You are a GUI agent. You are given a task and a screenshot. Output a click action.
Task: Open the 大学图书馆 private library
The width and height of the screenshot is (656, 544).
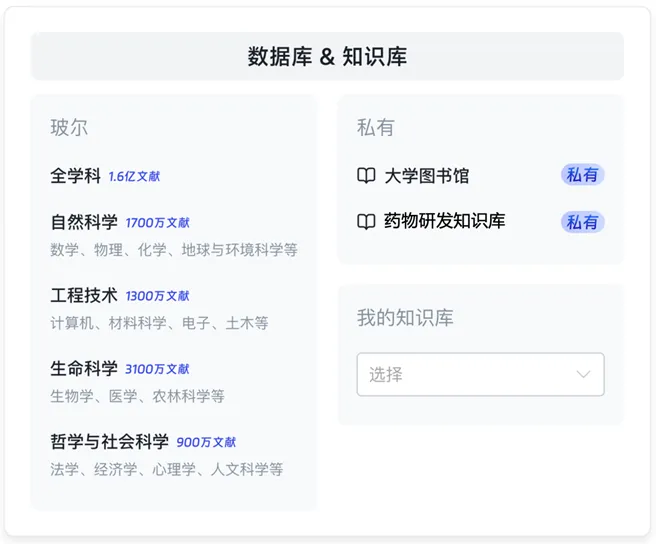tap(426, 176)
